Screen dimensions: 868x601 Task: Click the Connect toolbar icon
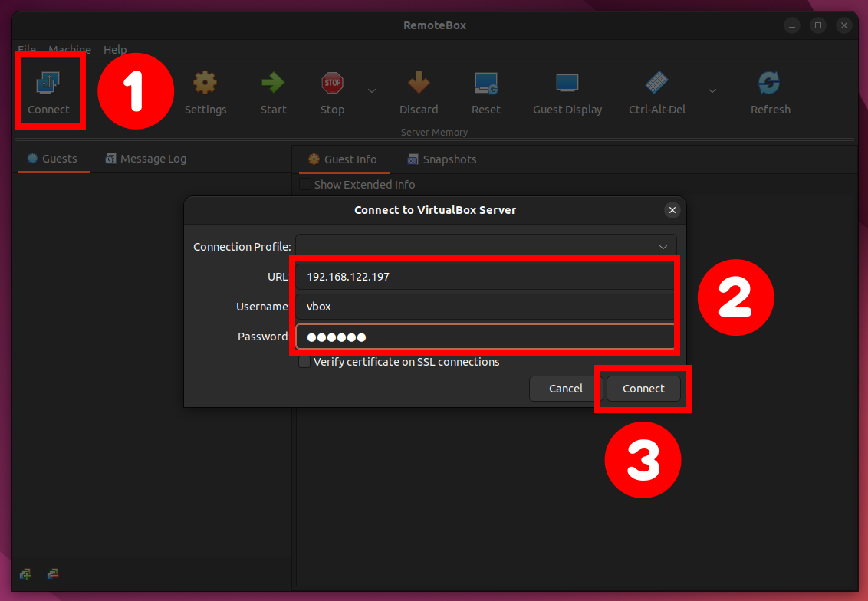48,83
